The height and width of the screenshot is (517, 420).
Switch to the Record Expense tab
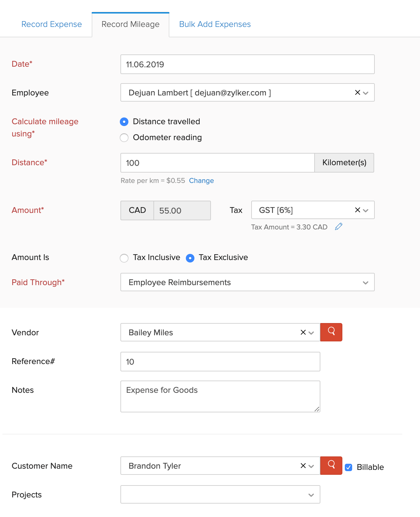pos(51,24)
